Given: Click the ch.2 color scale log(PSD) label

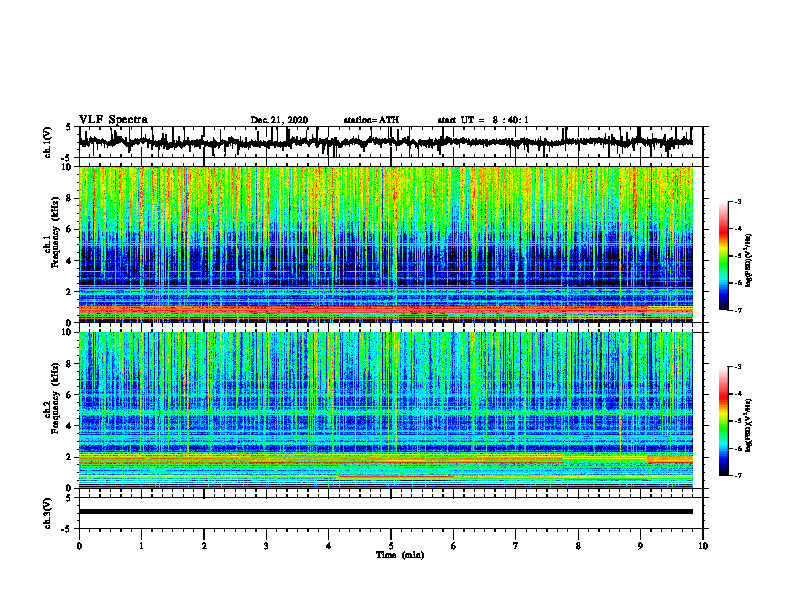Looking at the screenshot, I should pos(749,425).
